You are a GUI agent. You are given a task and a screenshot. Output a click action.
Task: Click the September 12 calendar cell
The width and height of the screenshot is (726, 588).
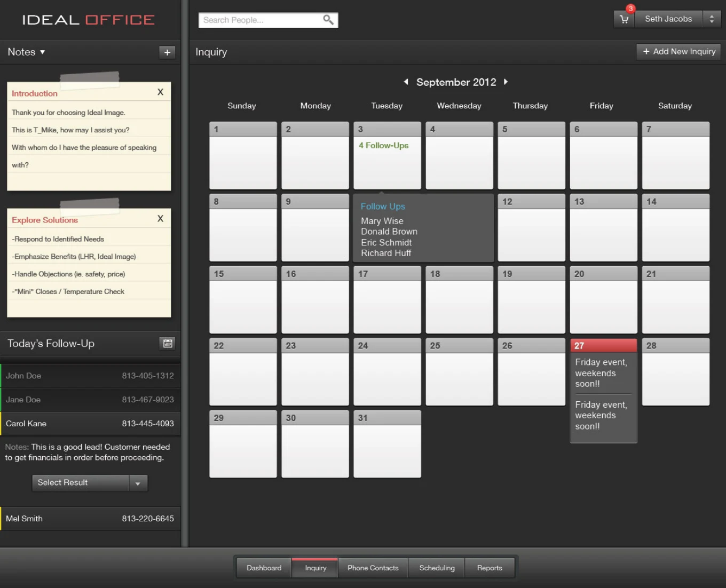coord(531,227)
